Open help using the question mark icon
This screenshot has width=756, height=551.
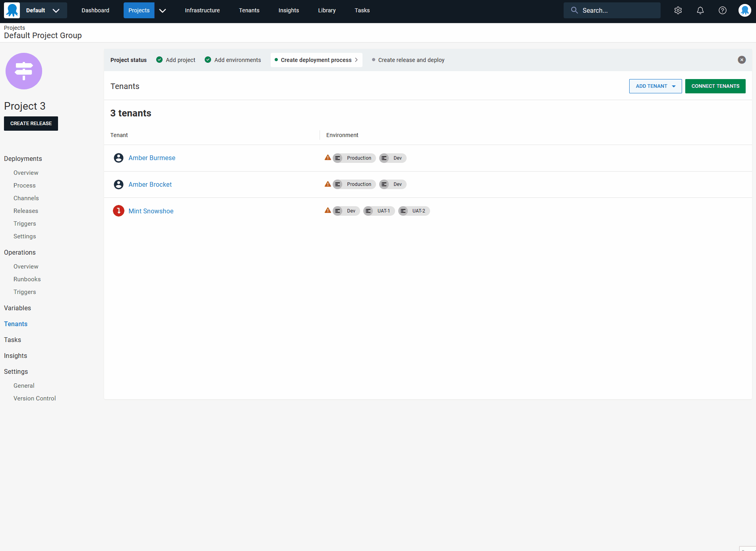click(723, 10)
